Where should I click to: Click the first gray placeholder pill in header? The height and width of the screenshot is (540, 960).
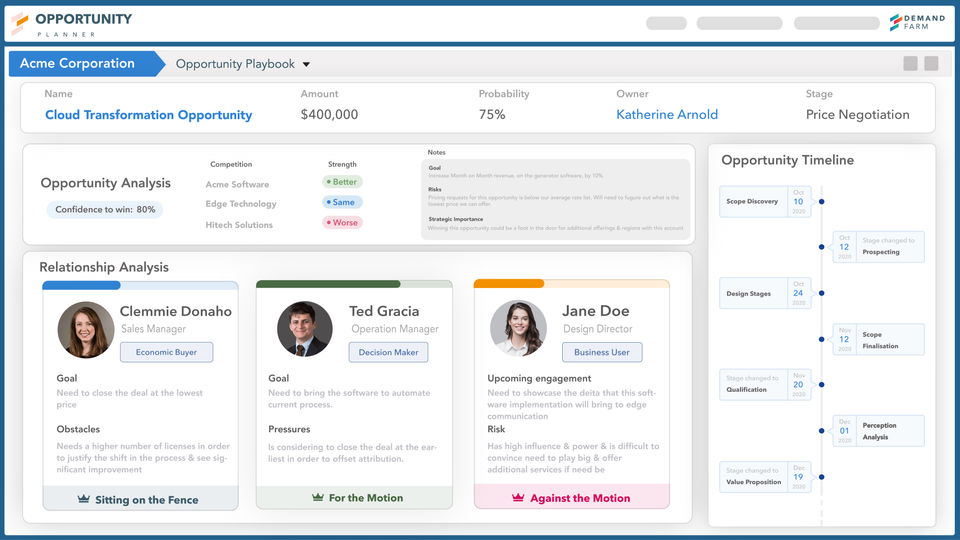coord(666,23)
